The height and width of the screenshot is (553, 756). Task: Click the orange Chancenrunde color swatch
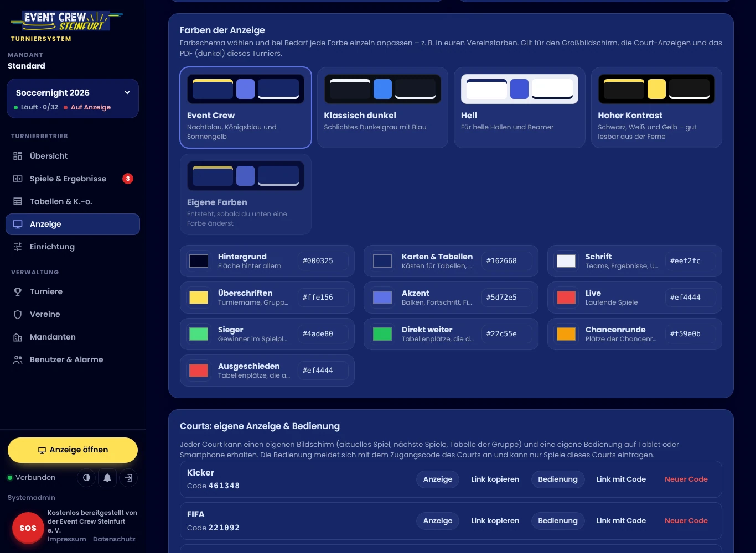(566, 334)
